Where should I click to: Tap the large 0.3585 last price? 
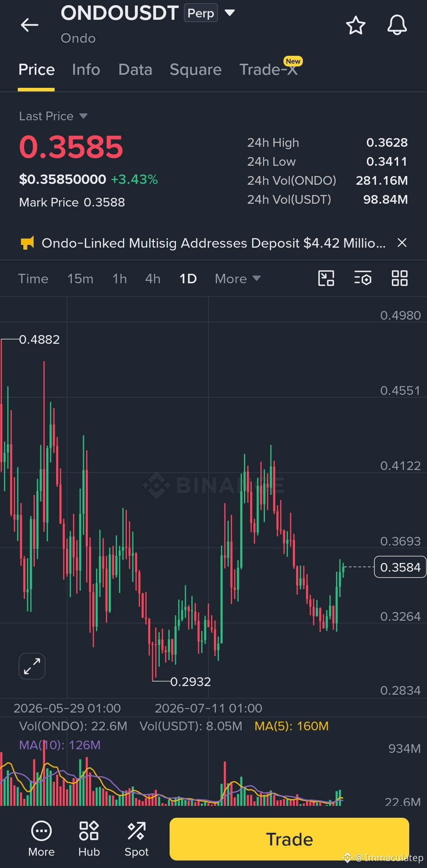(71, 147)
